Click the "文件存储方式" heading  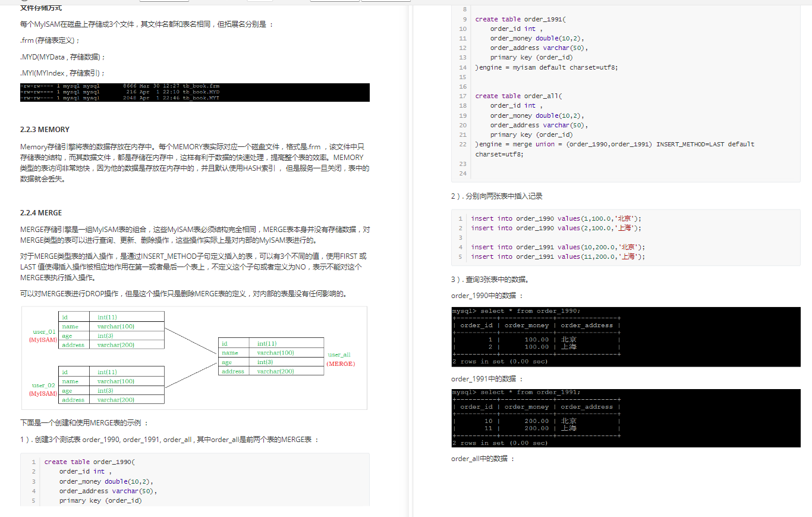click(x=41, y=8)
